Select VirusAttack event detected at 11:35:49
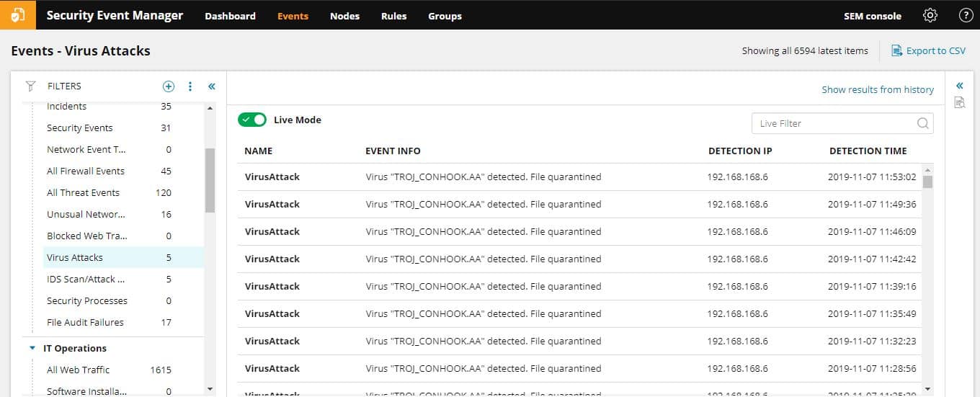This screenshot has height=397, width=980. click(x=579, y=313)
